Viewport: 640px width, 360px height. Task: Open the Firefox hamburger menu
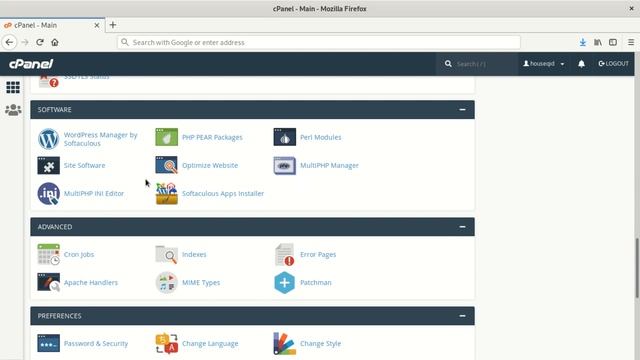(631, 42)
